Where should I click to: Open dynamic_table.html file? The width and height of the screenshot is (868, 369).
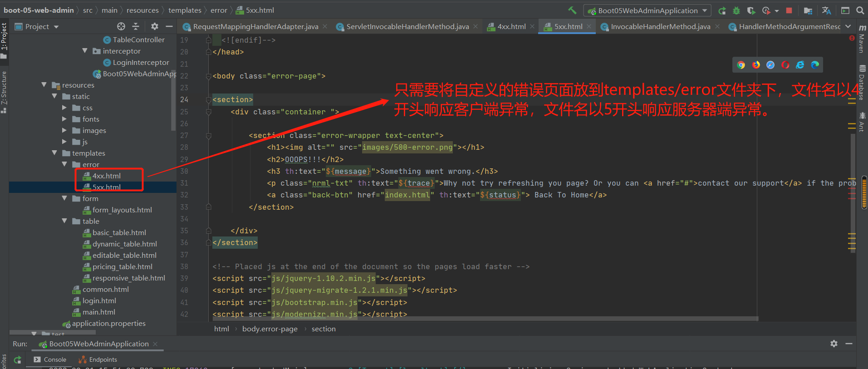125,244
